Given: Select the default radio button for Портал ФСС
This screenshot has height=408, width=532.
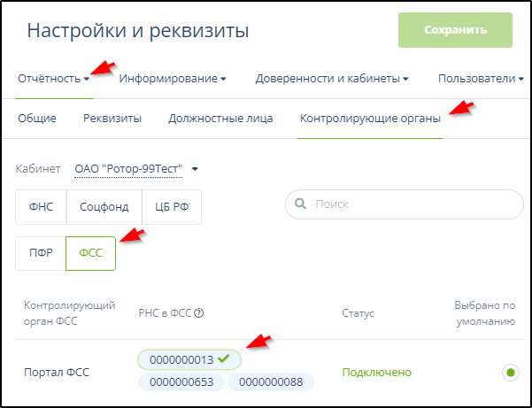Looking at the screenshot, I should point(510,373).
